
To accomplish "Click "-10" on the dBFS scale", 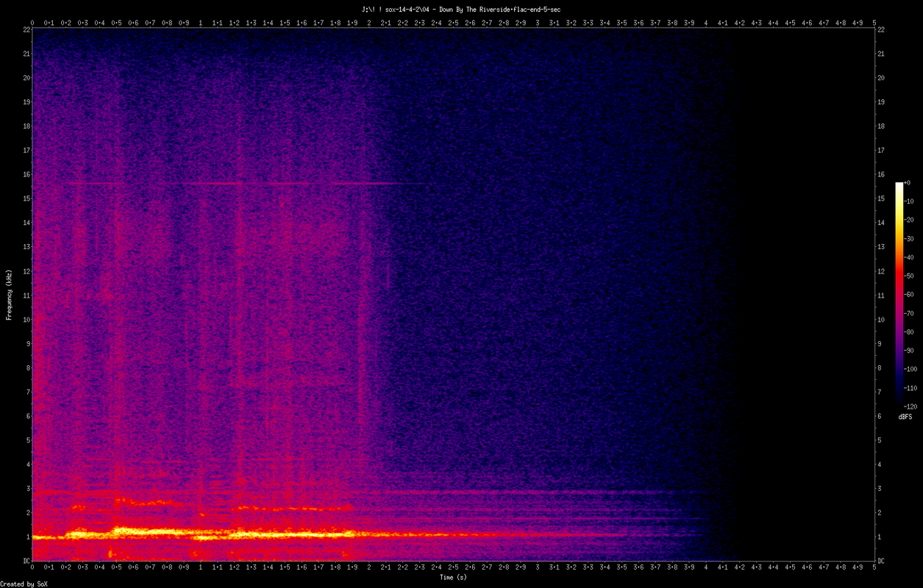I will (x=908, y=201).
